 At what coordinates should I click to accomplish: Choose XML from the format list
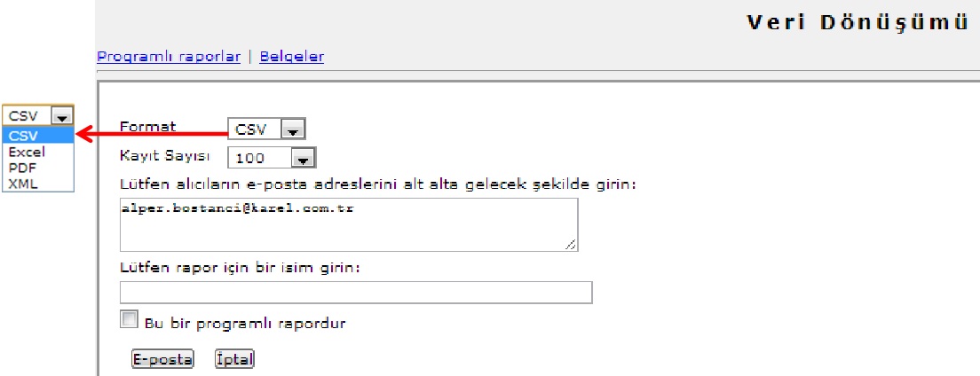(x=22, y=183)
